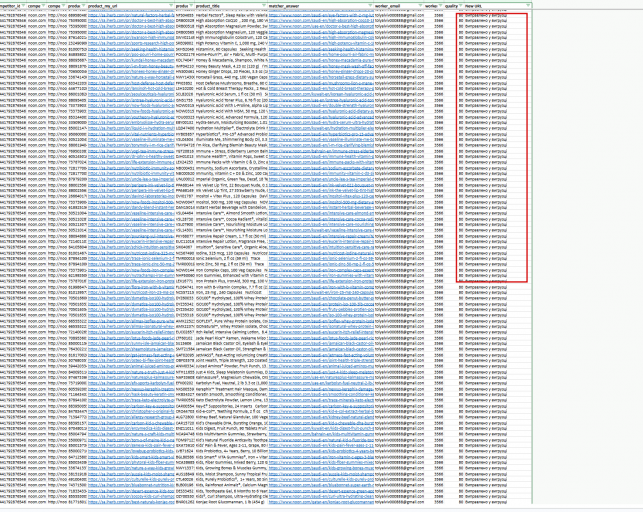Screen dimensions: 643x512
Task: Select the 'Ionic Zinc, 50 mg' title cell
Action: [232, 264]
